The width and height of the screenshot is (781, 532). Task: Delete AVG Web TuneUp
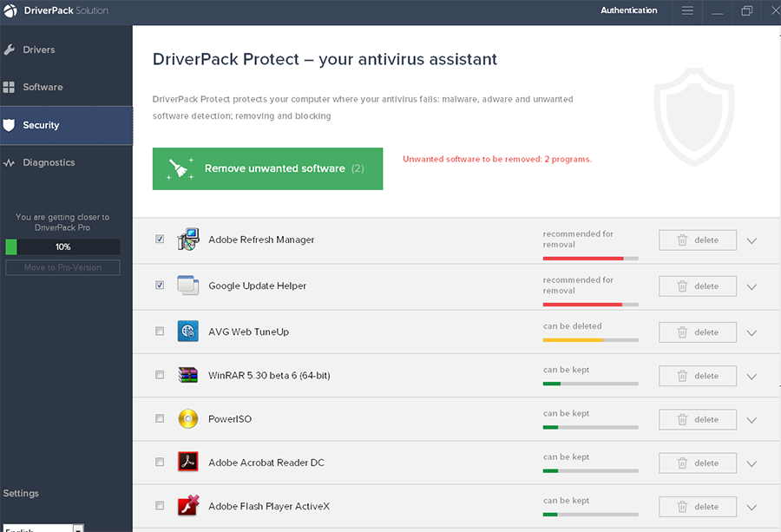pyautogui.click(x=698, y=332)
